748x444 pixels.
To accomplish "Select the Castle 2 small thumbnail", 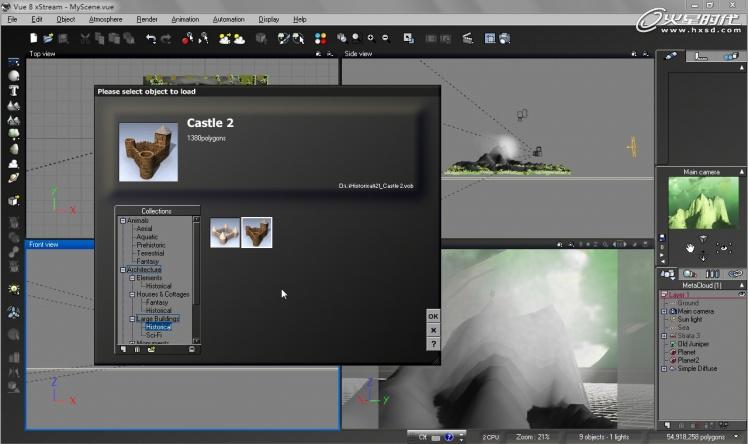I will click(x=257, y=232).
